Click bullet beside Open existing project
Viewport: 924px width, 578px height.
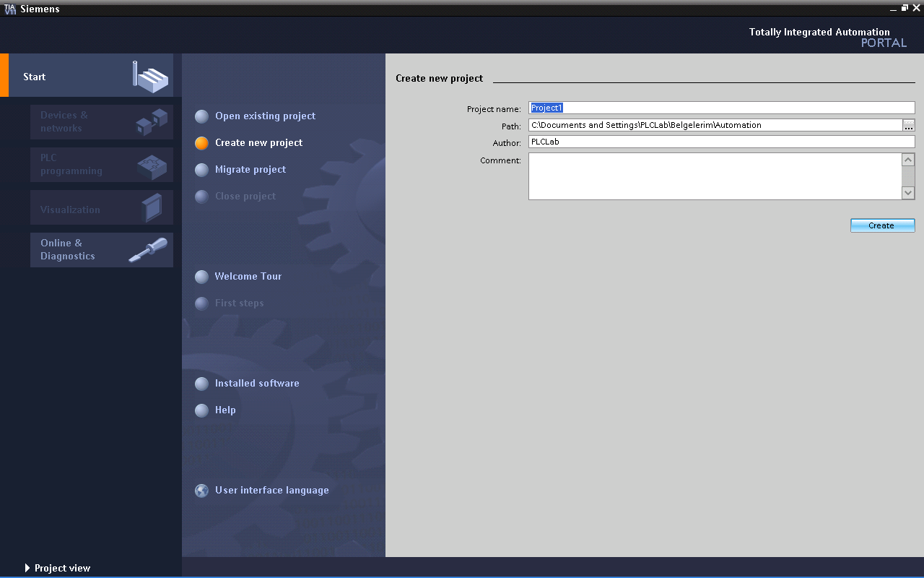[x=202, y=116]
